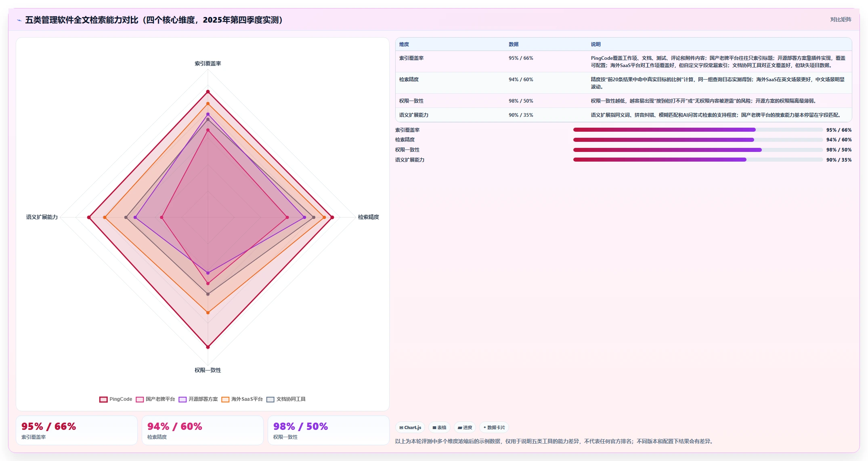Viewport: 868px width, 461px height.
Task: Open the 权限一致性 data card
Action: click(x=329, y=430)
